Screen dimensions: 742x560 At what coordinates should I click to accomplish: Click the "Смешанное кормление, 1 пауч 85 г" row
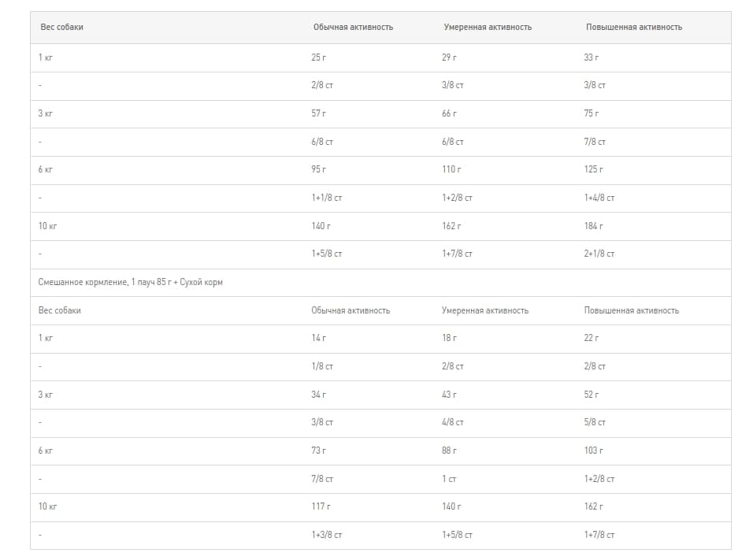[131, 282]
